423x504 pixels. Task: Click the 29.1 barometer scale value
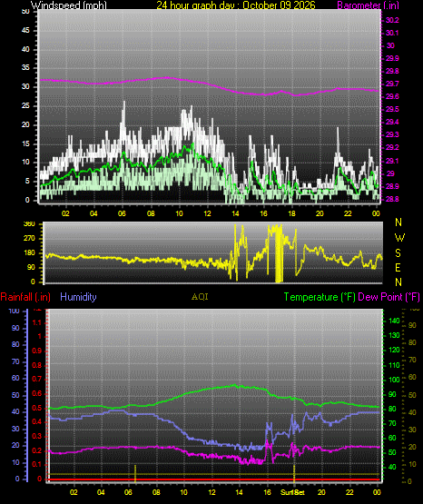(392, 161)
